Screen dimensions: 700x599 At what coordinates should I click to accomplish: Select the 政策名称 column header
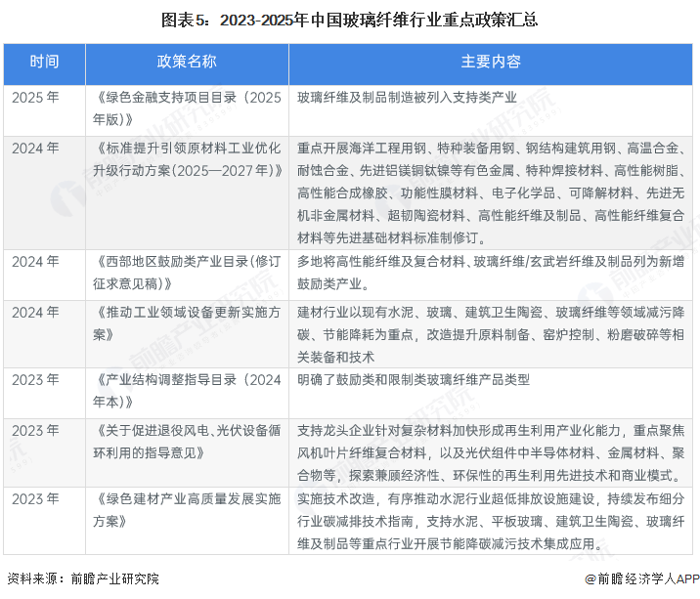point(187,62)
